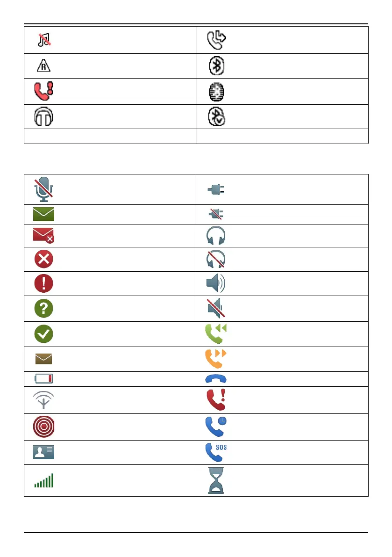
Task: Select the red exclamation warning circle
Action: (x=43, y=283)
